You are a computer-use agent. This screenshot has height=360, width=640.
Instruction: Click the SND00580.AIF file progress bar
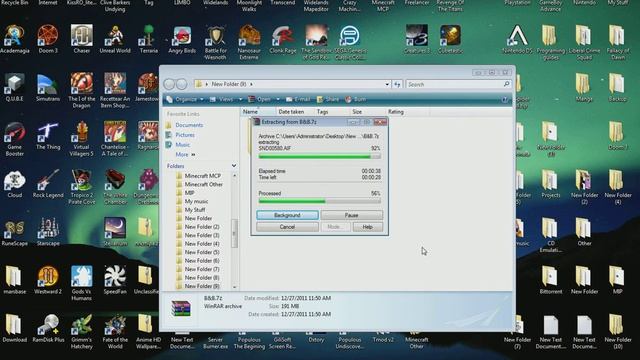click(x=320, y=156)
